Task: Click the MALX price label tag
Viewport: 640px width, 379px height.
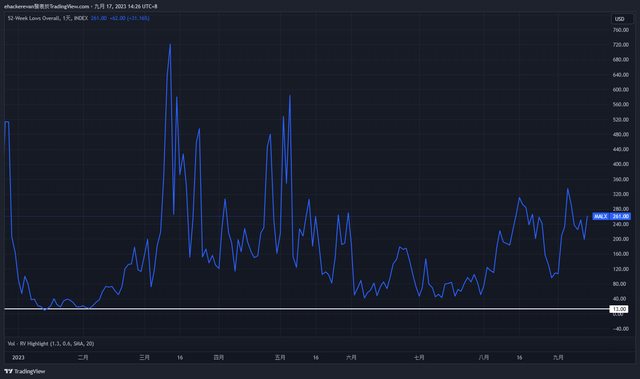Action: (600, 216)
